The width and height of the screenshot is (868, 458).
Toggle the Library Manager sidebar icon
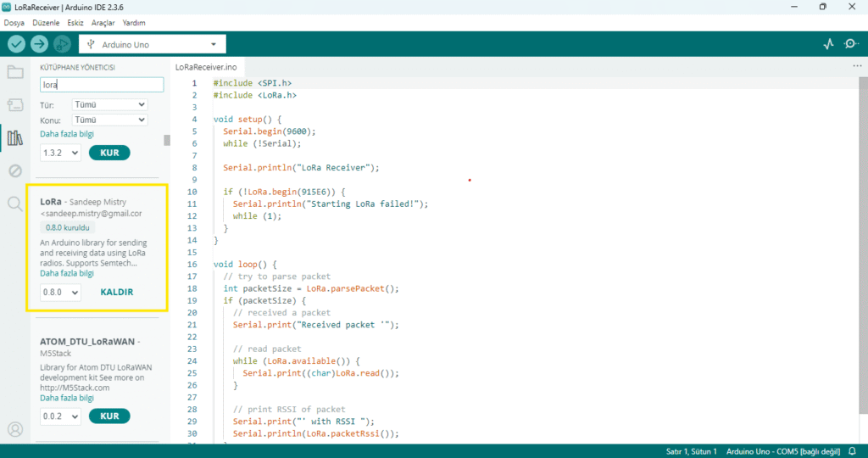tap(14, 137)
